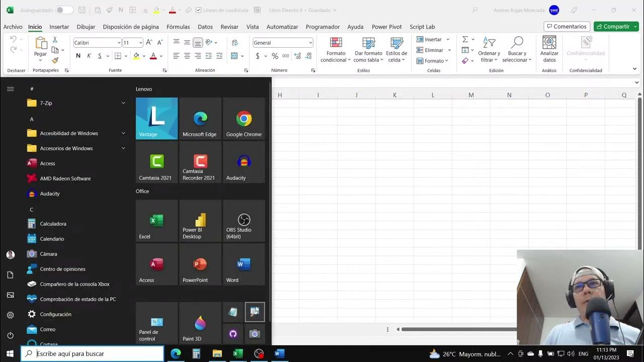Open the Access tile in Office group

tap(156, 264)
